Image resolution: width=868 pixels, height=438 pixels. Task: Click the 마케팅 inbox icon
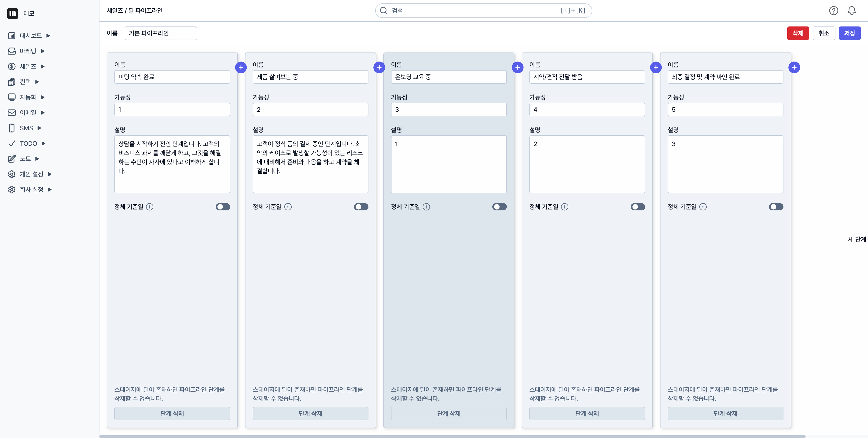coord(12,51)
